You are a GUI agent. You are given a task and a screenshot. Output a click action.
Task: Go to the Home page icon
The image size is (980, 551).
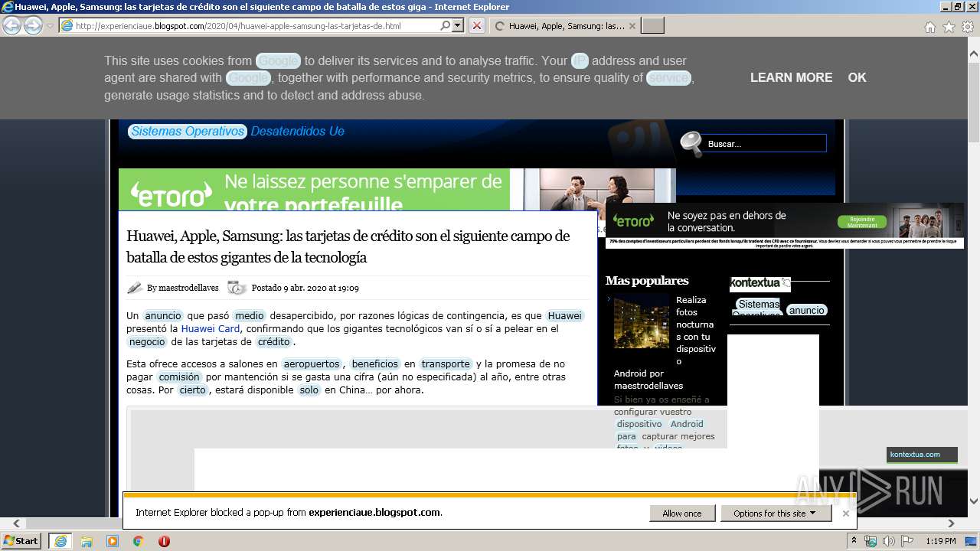point(929,27)
